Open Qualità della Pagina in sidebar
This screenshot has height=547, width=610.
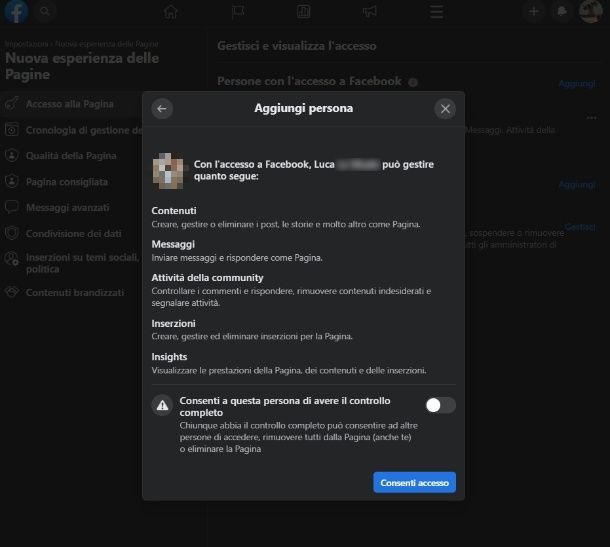point(72,156)
